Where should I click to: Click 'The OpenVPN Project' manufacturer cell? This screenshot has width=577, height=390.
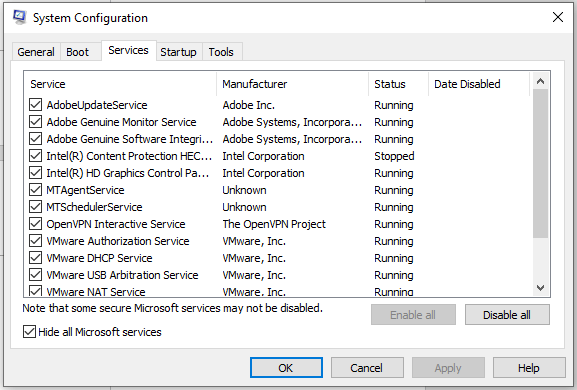pos(274,224)
